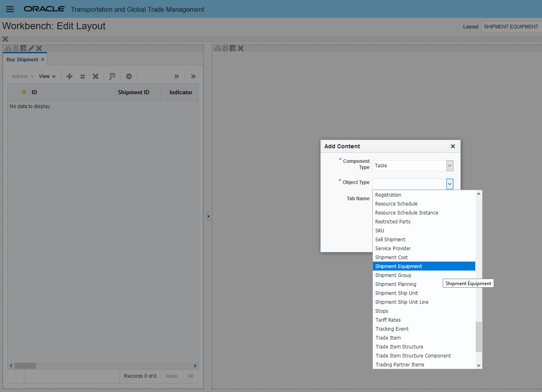This screenshot has width=542, height=392.
Task: Click the first double-chevron overflow icon
Action: click(176, 76)
